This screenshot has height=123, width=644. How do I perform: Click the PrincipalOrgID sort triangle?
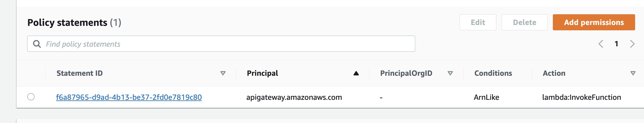[450, 73]
